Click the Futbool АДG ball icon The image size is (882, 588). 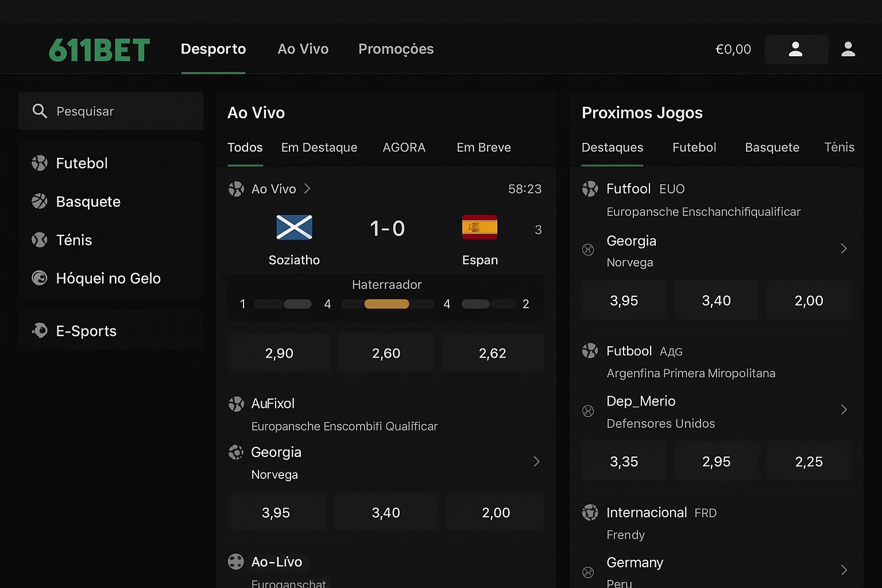tap(590, 351)
